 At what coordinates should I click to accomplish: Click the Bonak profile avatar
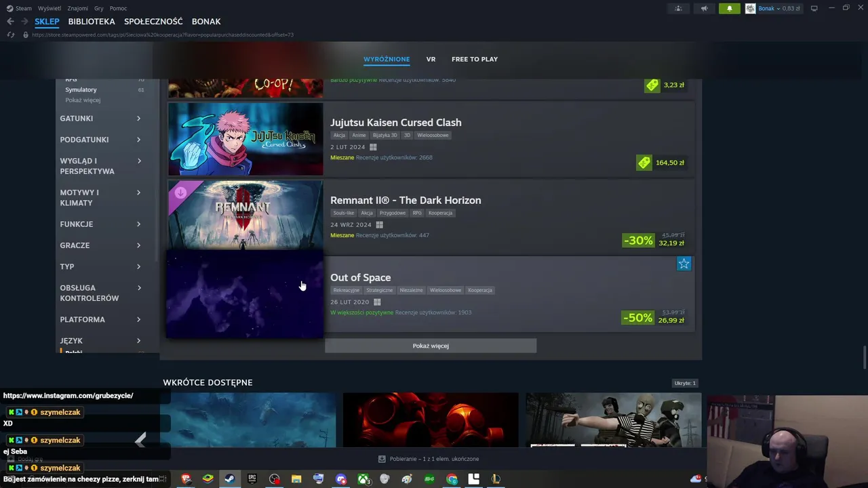tap(751, 8)
